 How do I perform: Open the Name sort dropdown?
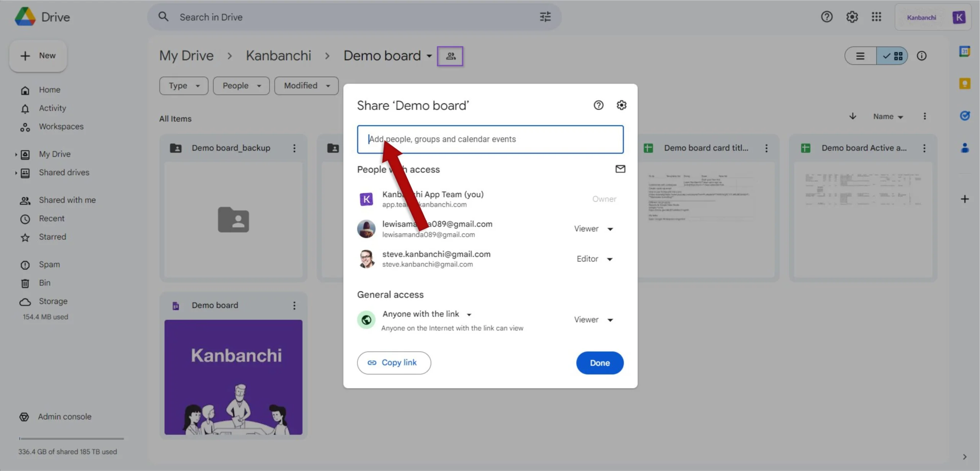pos(888,117)
